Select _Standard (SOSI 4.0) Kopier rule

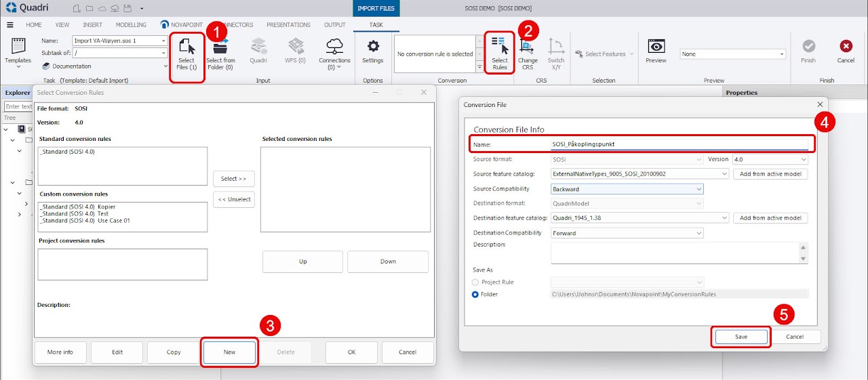pos(77,207)
